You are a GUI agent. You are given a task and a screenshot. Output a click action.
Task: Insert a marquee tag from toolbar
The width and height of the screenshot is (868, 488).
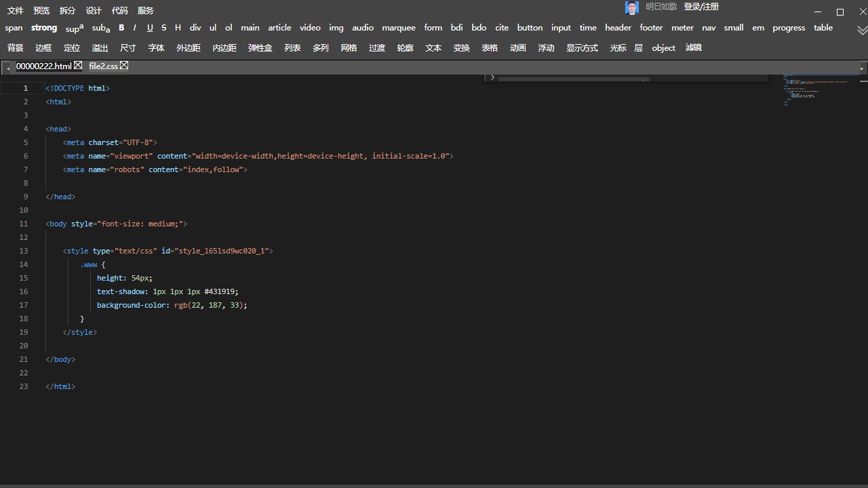coord(398,28)
